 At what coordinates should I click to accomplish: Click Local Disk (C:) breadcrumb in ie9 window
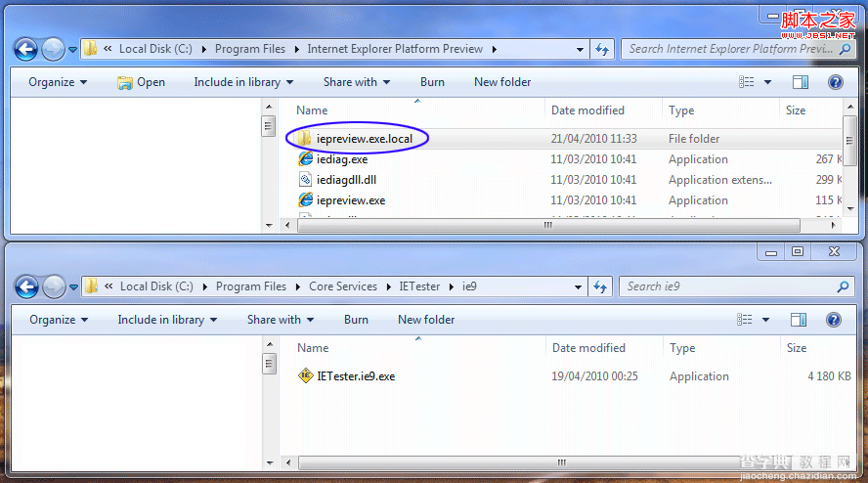[156, 286]
